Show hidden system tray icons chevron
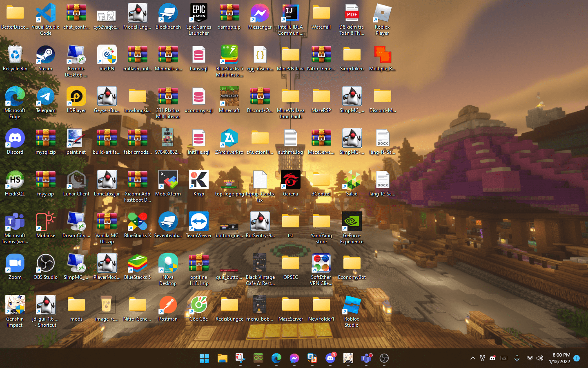The image size is (588, 368). pos(472,358)
